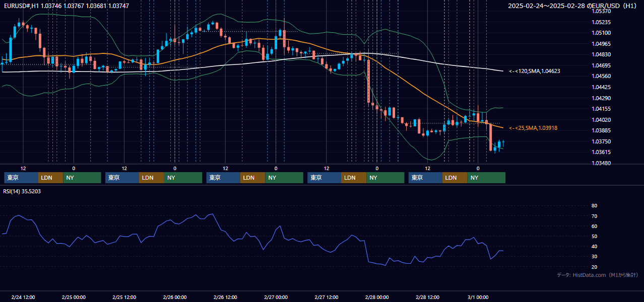644x302 pixels.
Task: Pick the 2/28 00:00 time label
Action: pos(377,297)
